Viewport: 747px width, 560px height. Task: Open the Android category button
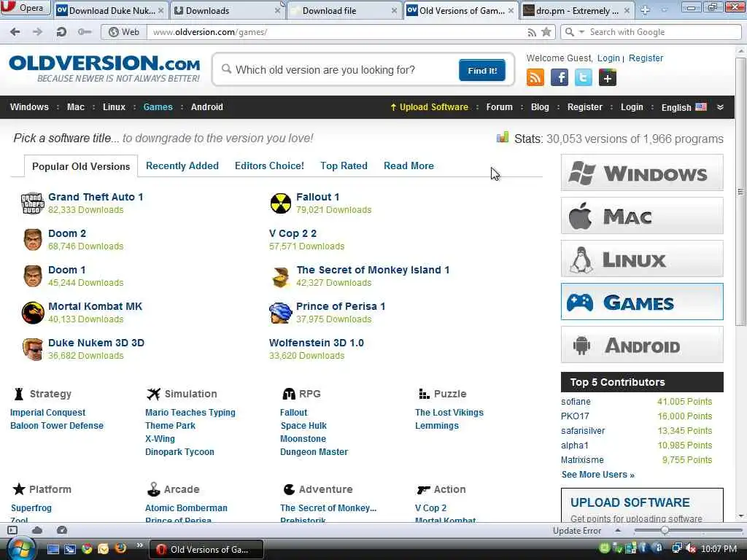642,344
